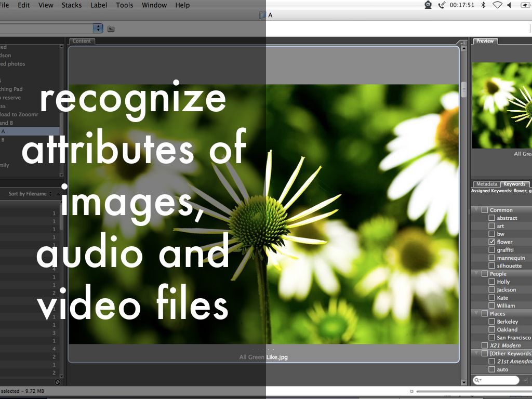Click the Wi-Fi status icon

497,5
